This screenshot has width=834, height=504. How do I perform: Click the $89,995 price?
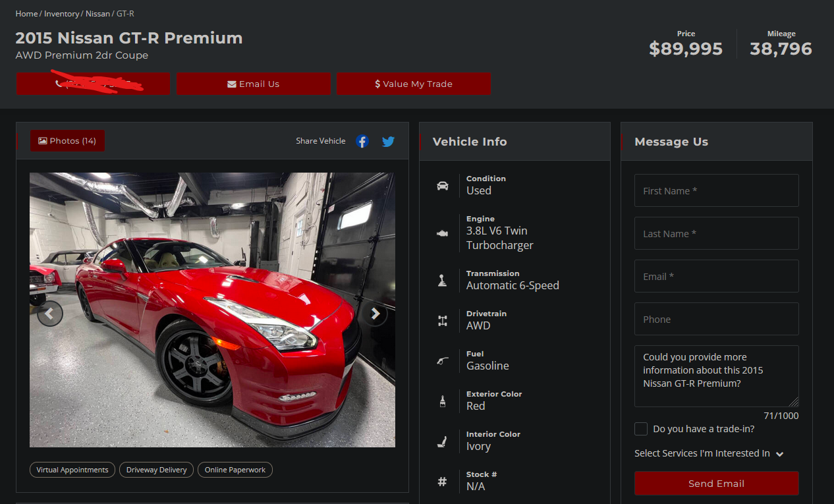tap(686, 49)
